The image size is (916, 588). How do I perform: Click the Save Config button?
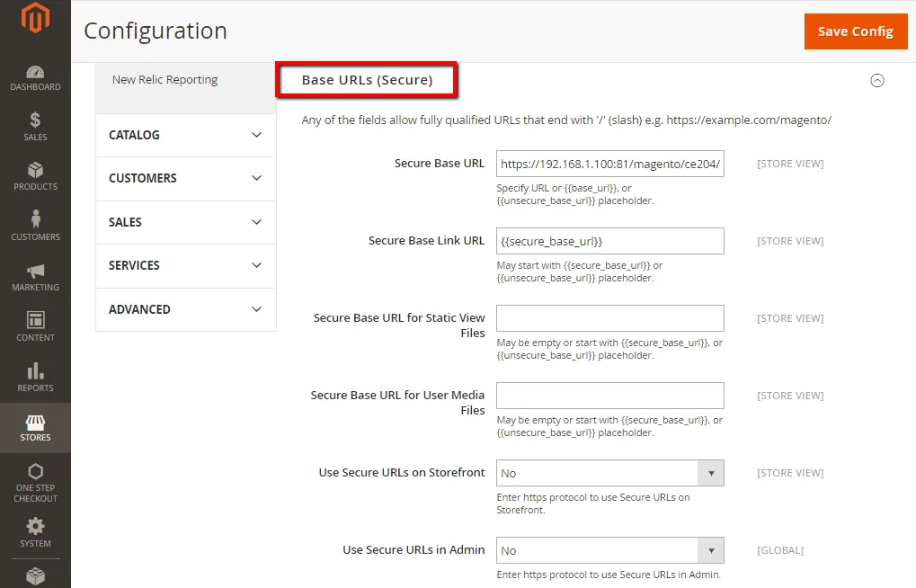[x=854, y=31]
